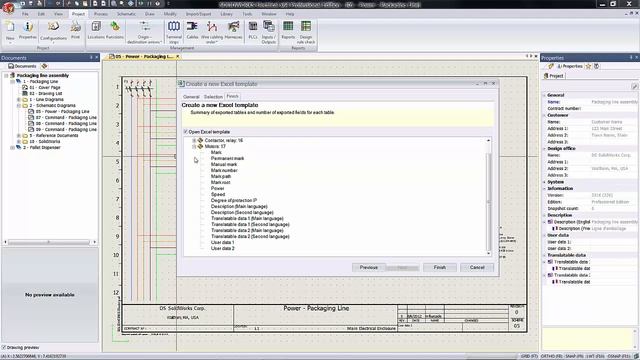Select Documents tab in Documents panel

pyautogui.click(x=22, y=66)
